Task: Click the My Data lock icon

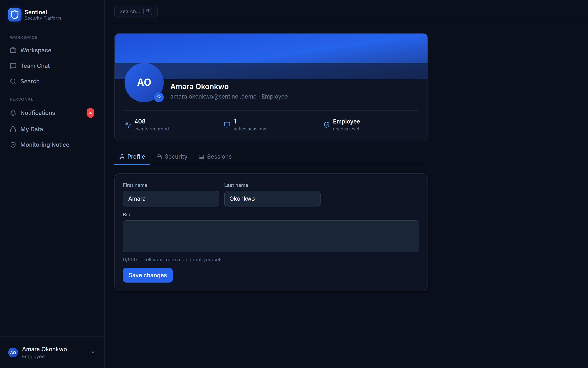Action: 13,129
